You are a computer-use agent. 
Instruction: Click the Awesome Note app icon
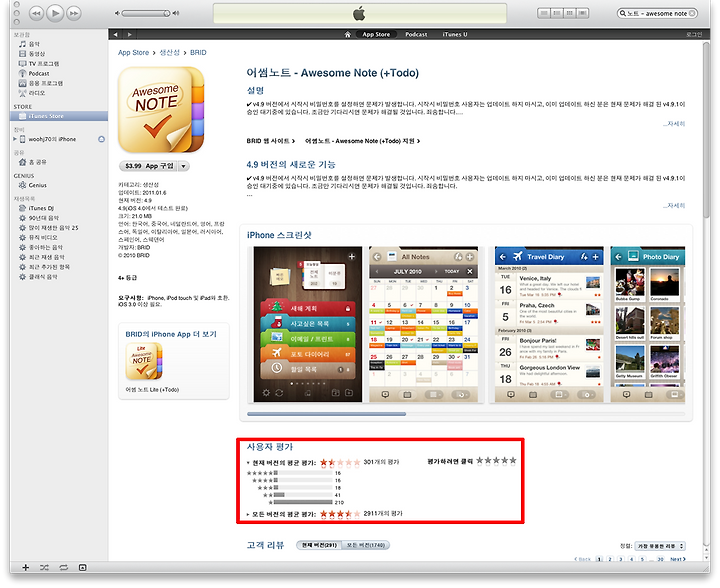point(161,110)
